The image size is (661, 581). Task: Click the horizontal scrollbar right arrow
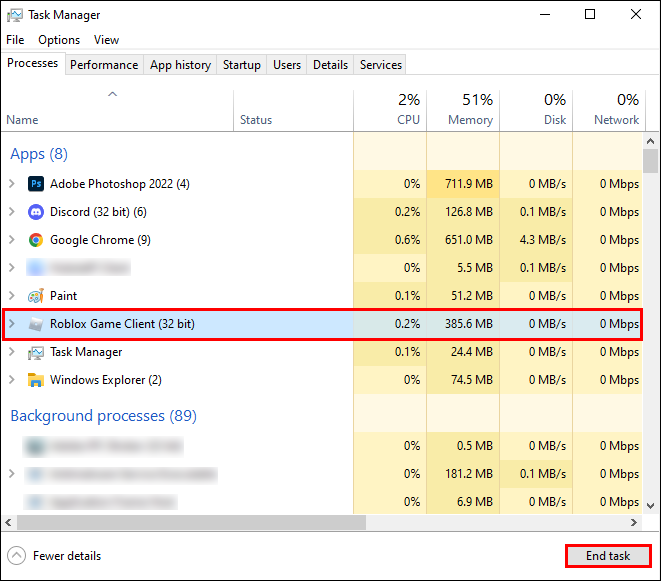tap(634, 523)
